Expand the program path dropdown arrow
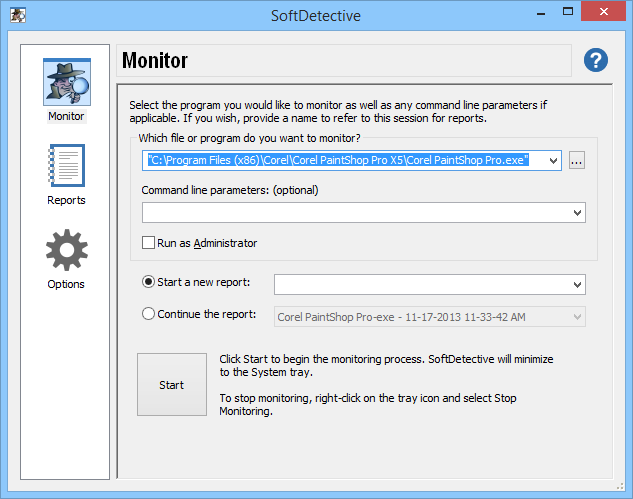The width and height of the screenshot is (633, 499). [553, 161]
